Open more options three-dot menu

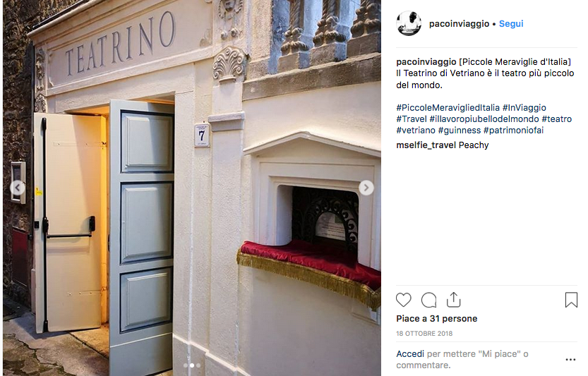tap(570, 360)
